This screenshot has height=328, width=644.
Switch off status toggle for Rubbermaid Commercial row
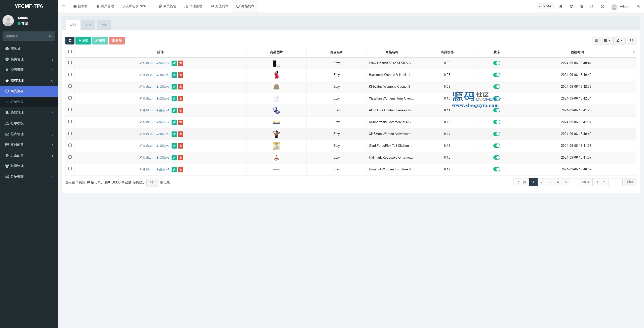(x=497, y=122)
